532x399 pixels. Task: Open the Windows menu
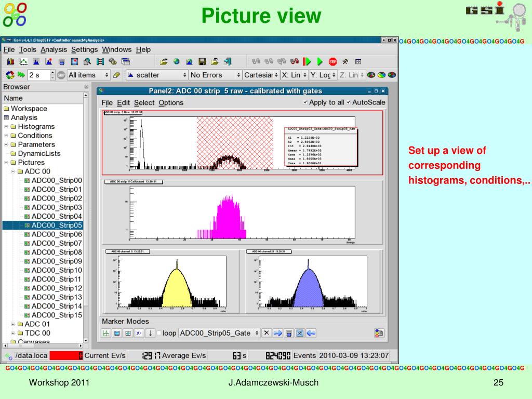[x=117, y=49]
